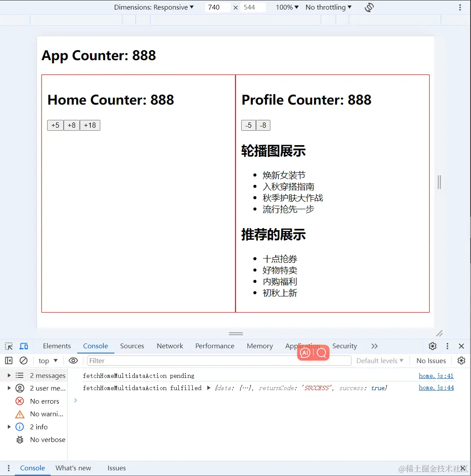Open the Issues drawer tab

tap(116, 468)
